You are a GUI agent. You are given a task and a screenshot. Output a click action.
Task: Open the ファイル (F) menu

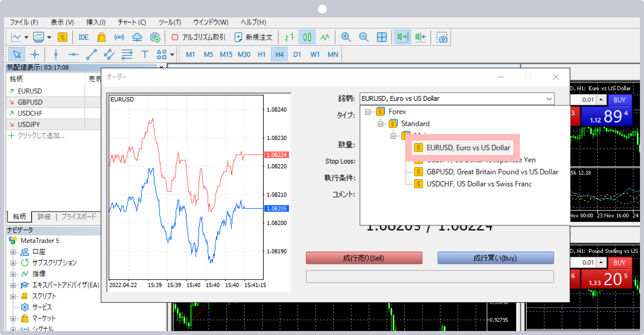tap(24, 22)
